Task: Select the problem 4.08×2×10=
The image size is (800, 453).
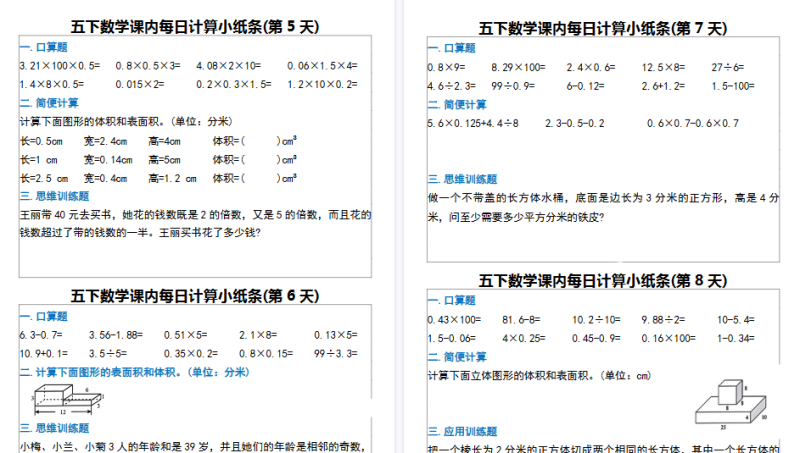Action: pos(229,66)
